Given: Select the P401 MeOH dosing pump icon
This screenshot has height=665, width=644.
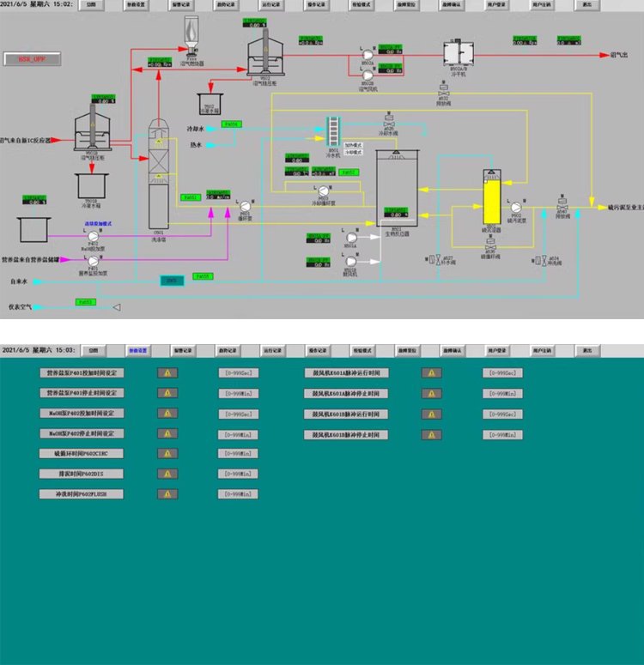Looking at the screenshot, I should click(93, 235).
